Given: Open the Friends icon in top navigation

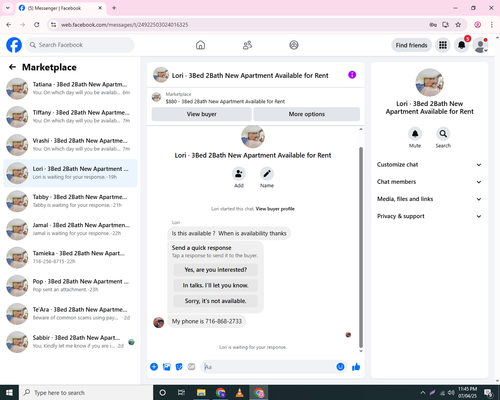Looking at the screenshot, I should pos(247,45).
